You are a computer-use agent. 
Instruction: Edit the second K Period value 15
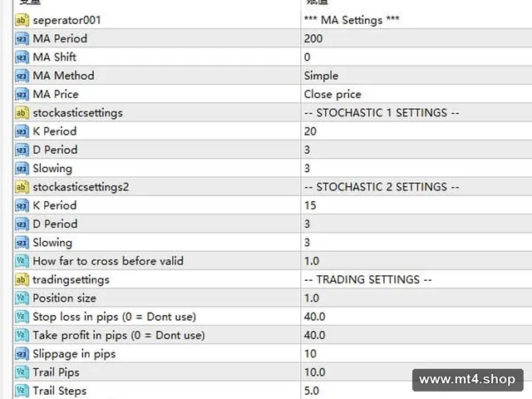click(x=416, y=205)
